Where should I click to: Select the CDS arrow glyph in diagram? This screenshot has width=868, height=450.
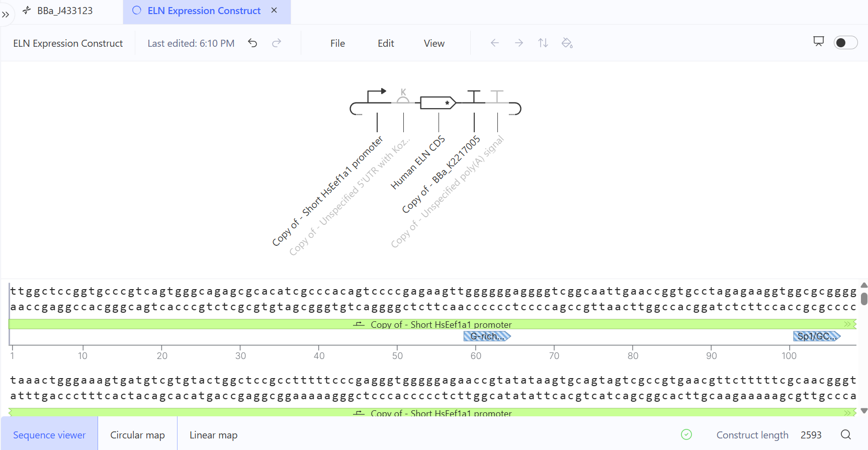click(438, 103)
